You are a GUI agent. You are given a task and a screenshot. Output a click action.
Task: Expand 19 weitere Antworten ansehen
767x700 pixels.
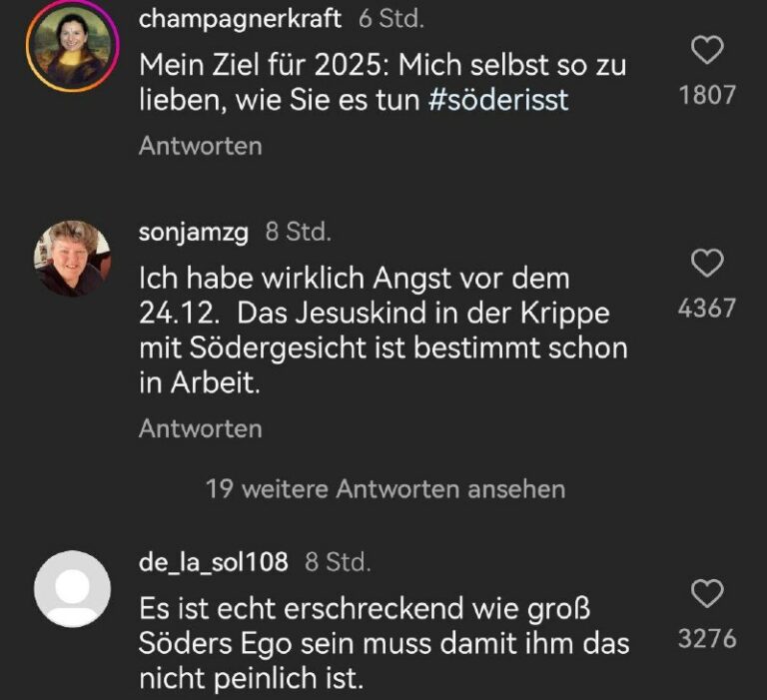[385, 489]
